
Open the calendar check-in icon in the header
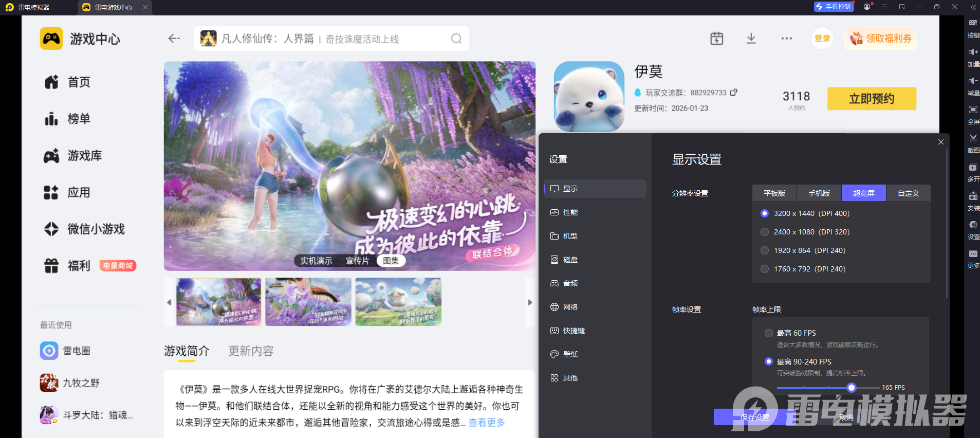(716, 39)
